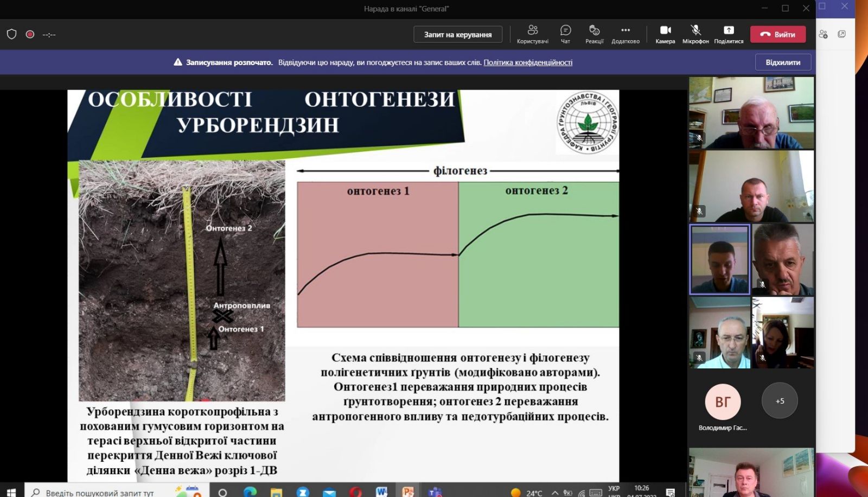
Task: Click the shield security icon
Action: (x=11, y=34)
